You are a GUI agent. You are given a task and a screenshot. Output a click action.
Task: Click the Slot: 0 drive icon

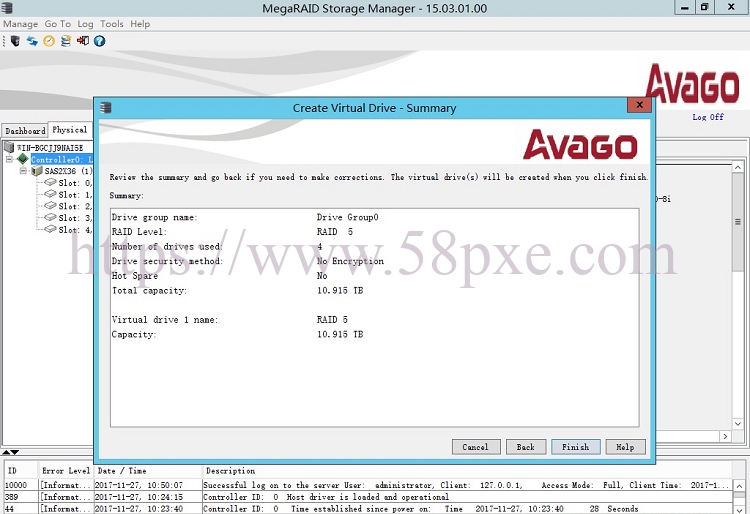click(x=50, y=182)
